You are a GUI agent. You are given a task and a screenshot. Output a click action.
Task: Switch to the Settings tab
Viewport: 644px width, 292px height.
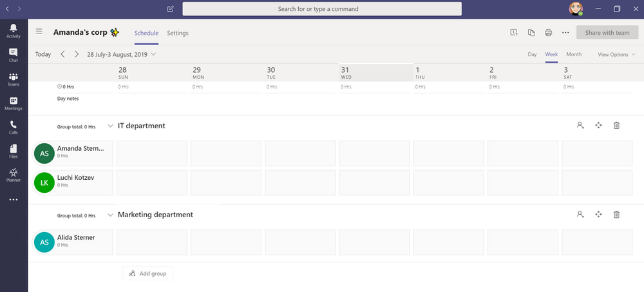tap(178, 33)
